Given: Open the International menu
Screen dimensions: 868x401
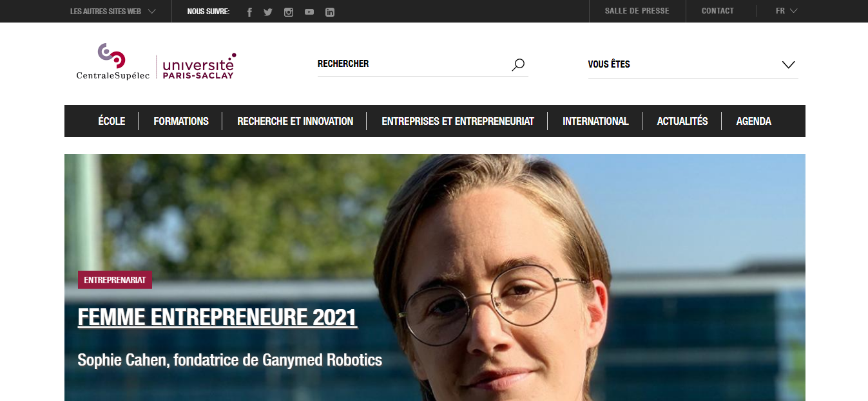Looking at the screenshot, I should click(595, 121).
